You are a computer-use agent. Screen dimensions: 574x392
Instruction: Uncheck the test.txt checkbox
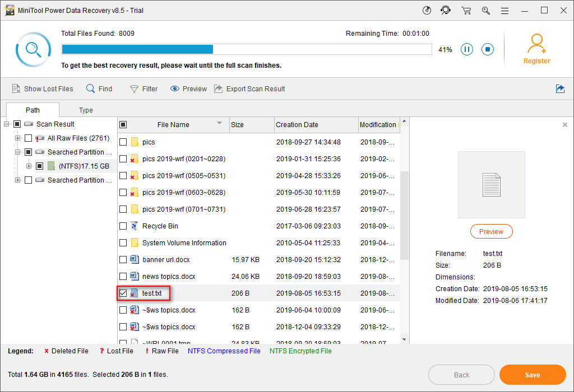point(123,293)
